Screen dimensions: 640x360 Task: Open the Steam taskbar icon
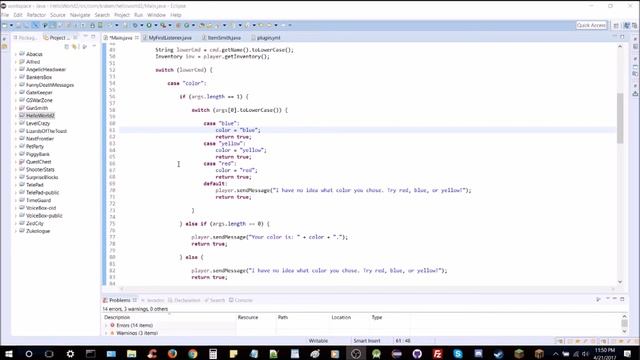(x=498, y=353)
